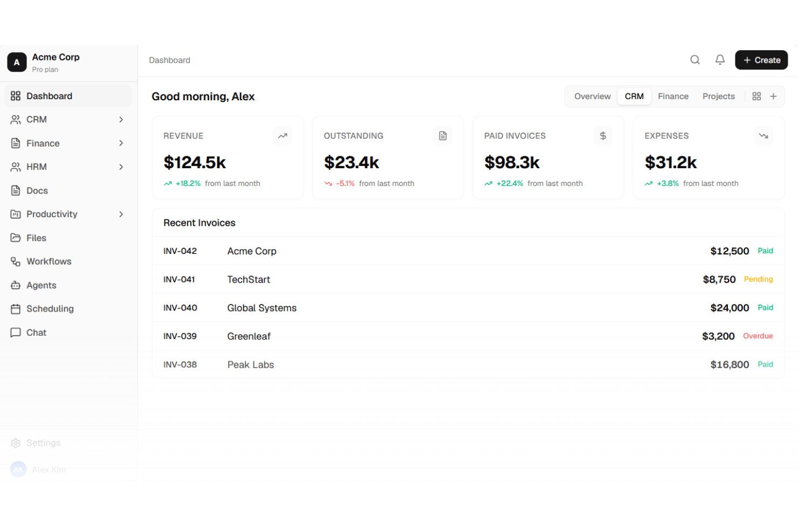Open Files in the sidebar

click(x=68, y=238)
